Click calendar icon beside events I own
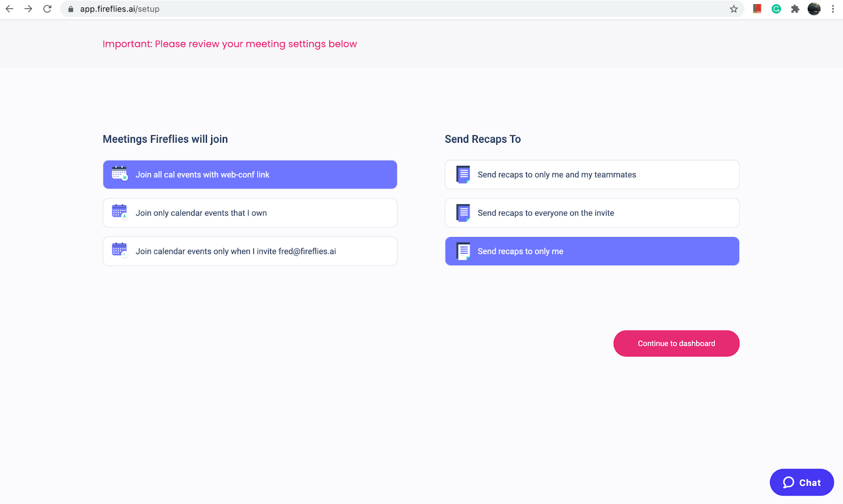Viewport: 843px width, 504px height. pos(120,212)
